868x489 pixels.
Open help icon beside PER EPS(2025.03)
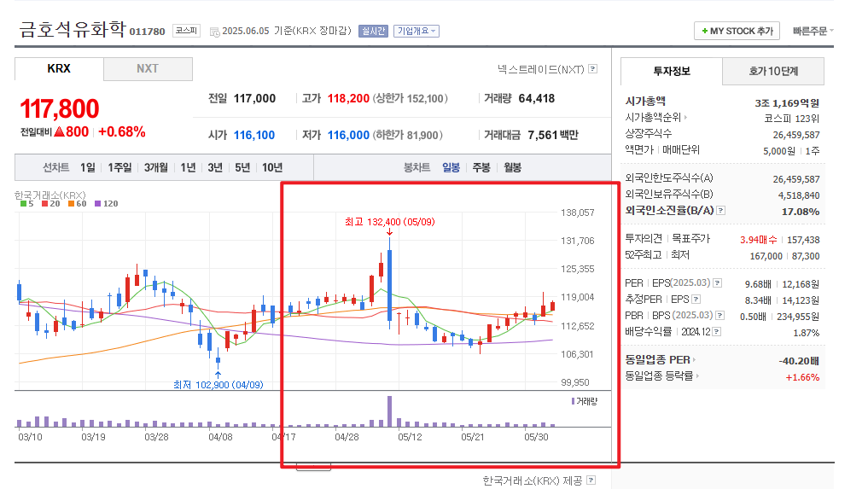[718, 283]
